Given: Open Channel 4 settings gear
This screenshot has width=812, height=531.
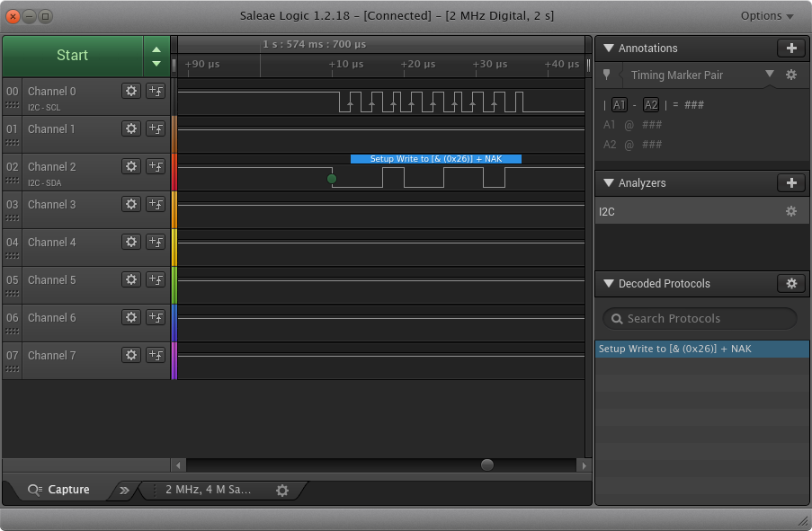Looking at the screenshot, I should [131, 243].
